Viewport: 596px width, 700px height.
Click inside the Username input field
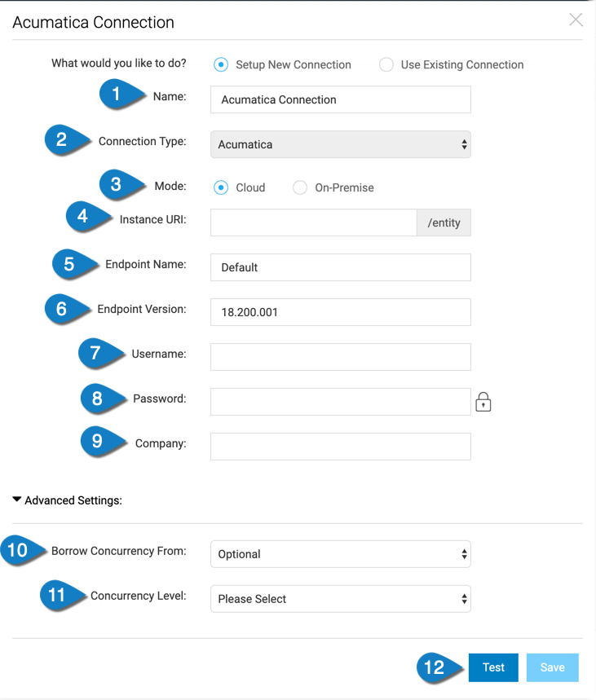[340, 356]
